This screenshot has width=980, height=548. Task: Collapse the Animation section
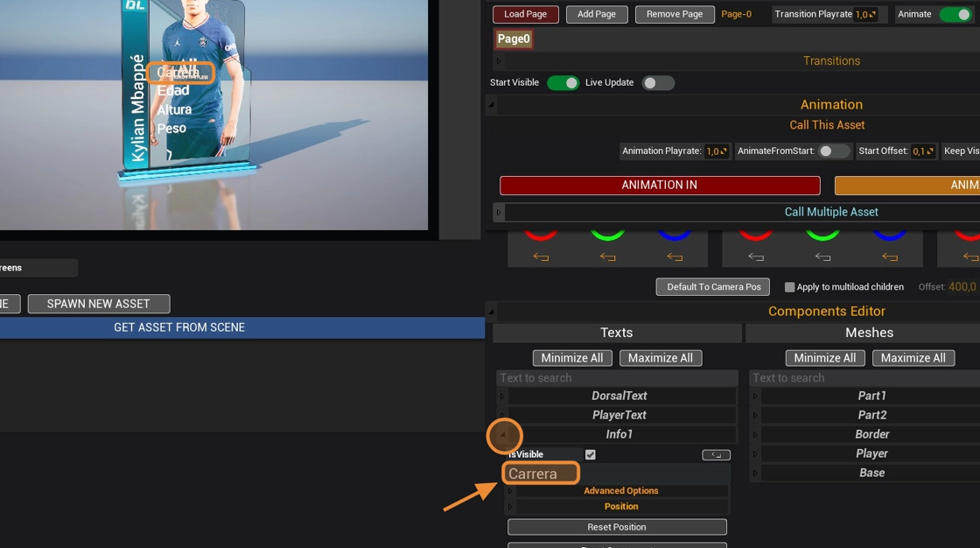(491, 105)
